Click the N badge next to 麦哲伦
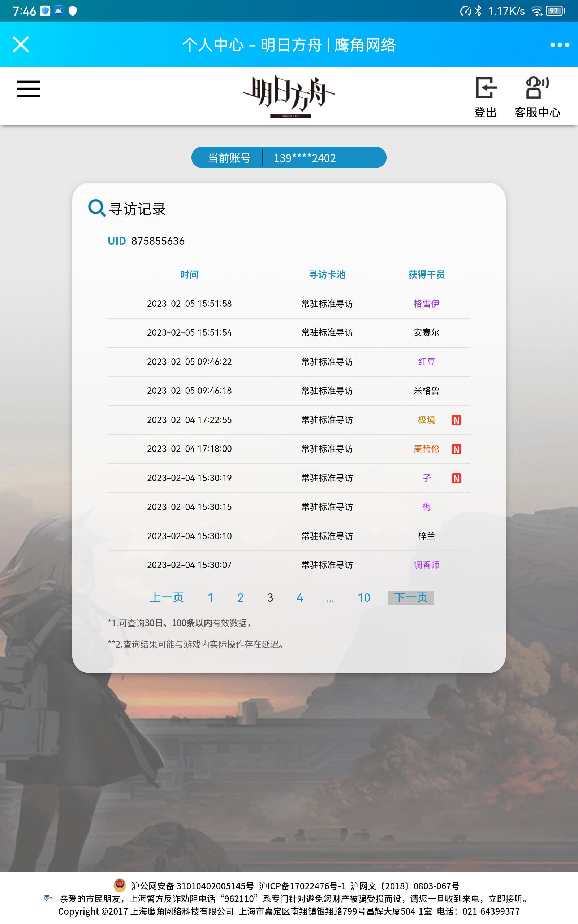The image size is (578, 924). tap(456, 449)
